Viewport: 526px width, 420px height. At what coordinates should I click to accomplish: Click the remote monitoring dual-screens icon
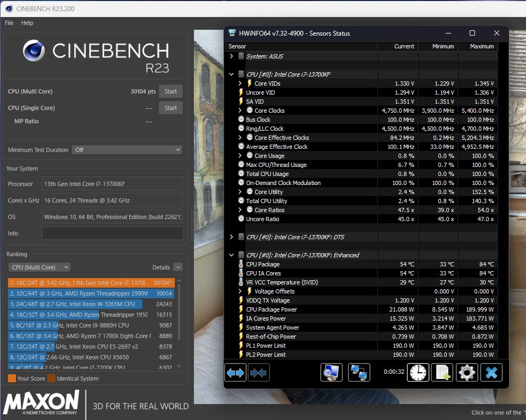(x=359, y=373)
